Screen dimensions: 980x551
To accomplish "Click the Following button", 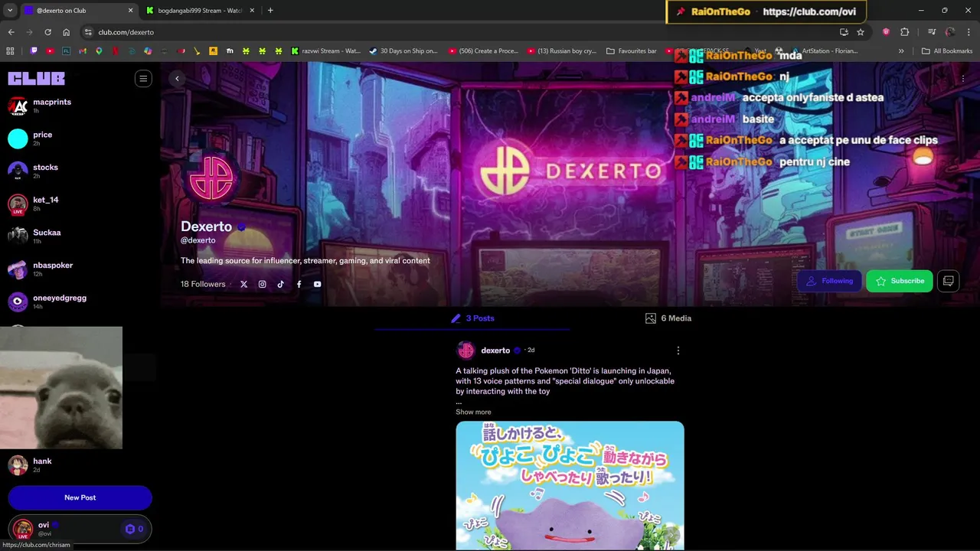I will [x=829, y=281].
